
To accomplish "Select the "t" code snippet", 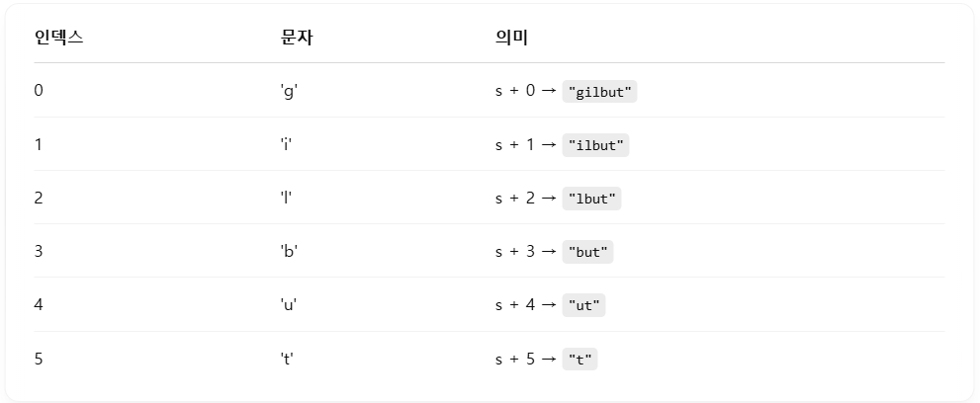I will point(580,360).
